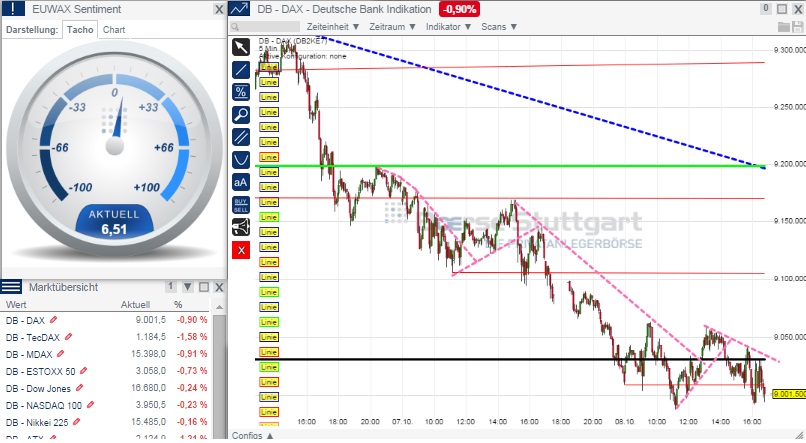Expand the Configs panel

click(x=252, y=435)
